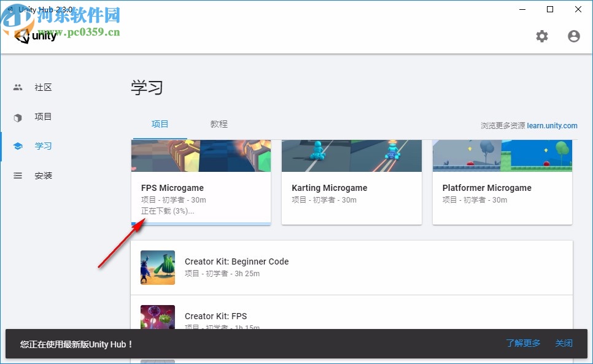Click the 学习 page heading
This screenshot has height=364, width=593.
tap(147, 88)
